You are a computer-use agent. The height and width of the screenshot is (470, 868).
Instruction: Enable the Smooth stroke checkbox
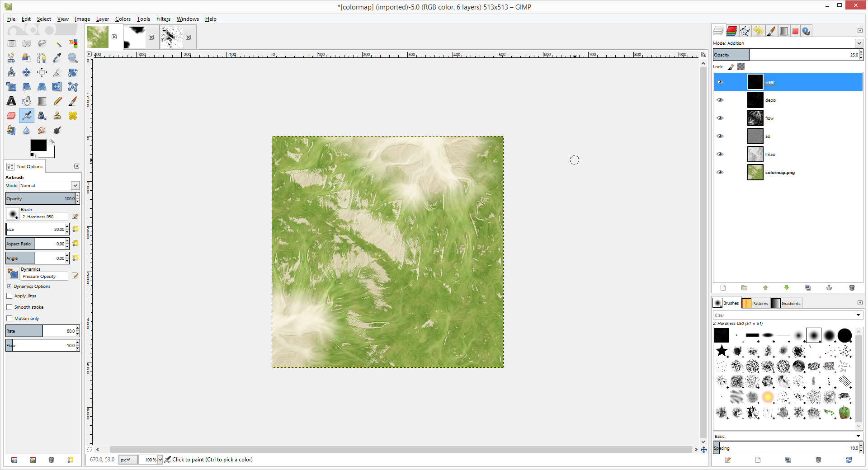click(9, 307)
